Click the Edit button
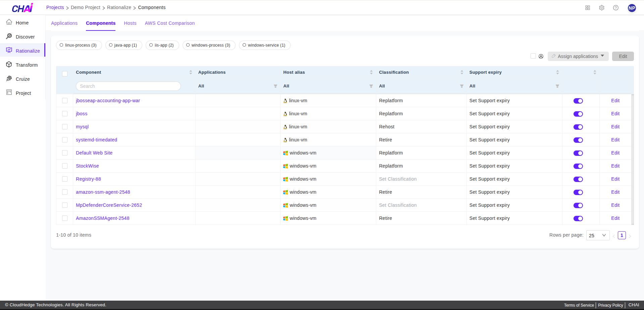 pos(623,56)
